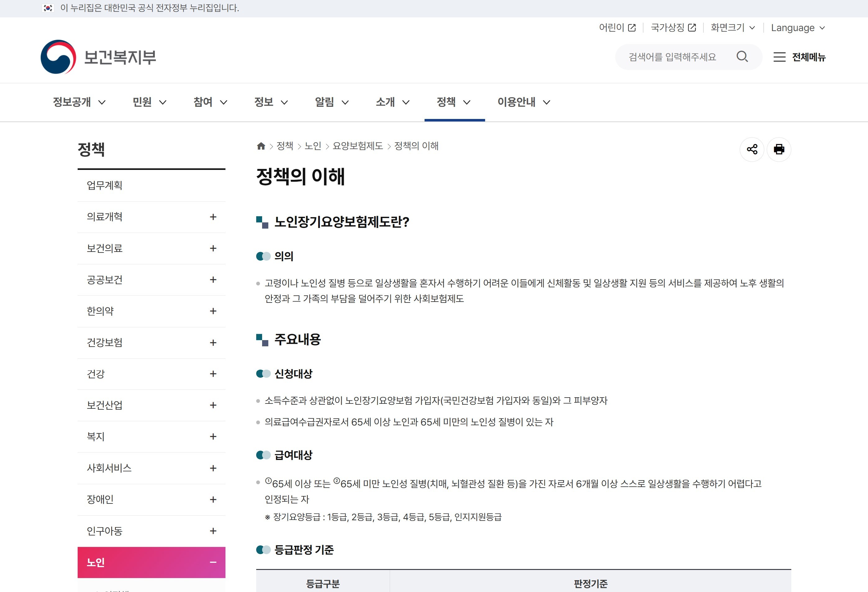The image size is (868, 592).
Task: Open the Language dropdown
Action: (x=798, y=28)
